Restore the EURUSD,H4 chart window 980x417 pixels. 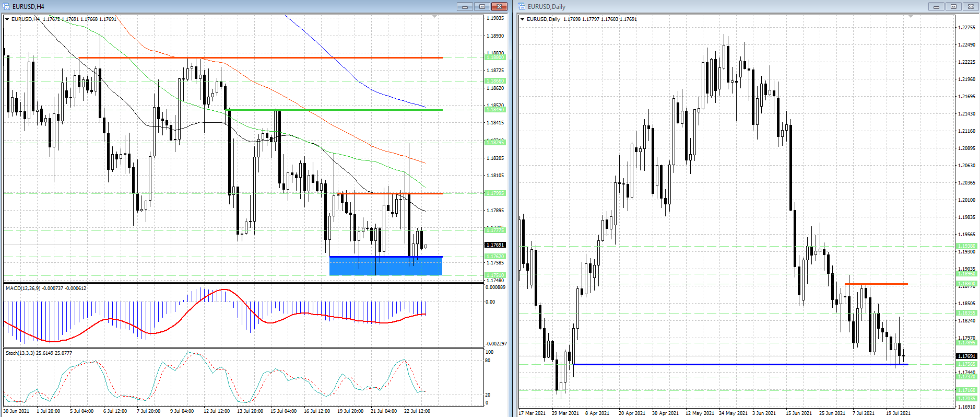482,7
